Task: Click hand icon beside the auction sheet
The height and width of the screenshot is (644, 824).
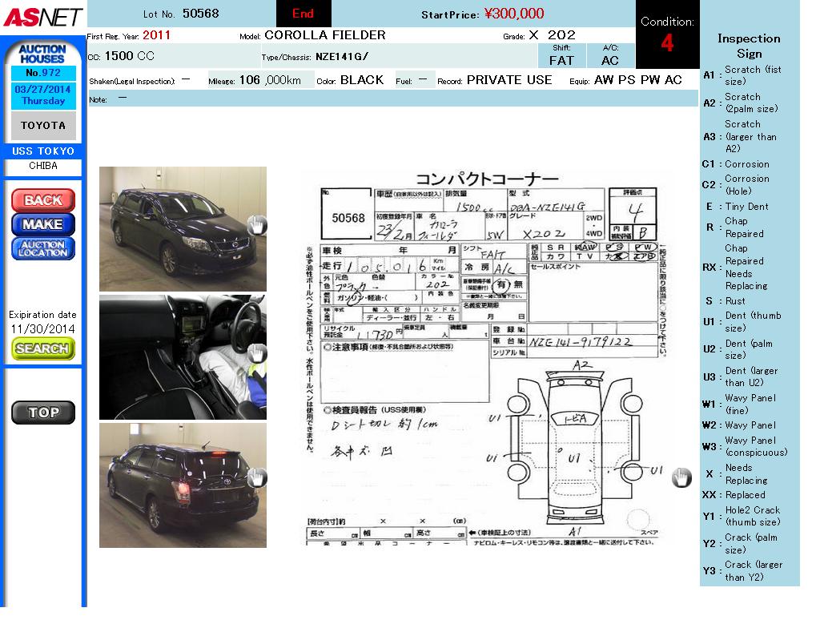Action: pos(681,477)
